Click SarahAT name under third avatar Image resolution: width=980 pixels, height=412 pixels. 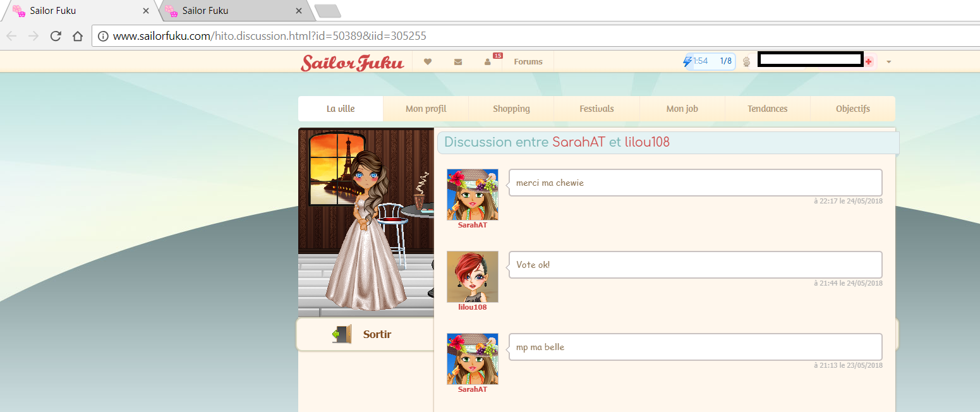pos(473,389)
